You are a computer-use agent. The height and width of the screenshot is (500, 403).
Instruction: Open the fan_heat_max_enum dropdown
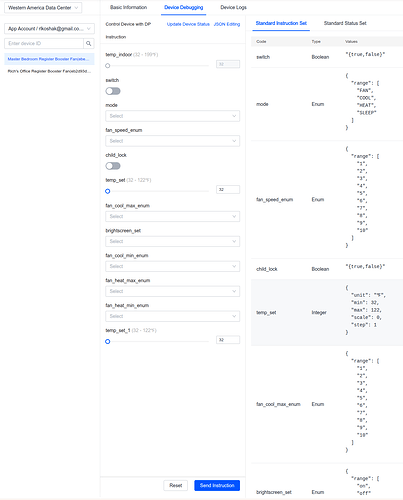coord(172,291)
